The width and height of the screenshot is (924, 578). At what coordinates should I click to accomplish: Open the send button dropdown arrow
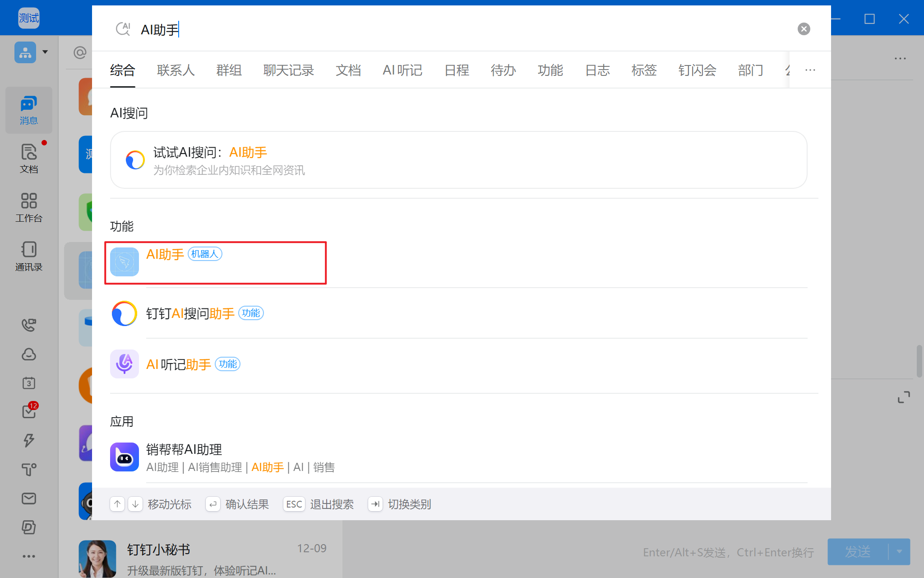899,551
